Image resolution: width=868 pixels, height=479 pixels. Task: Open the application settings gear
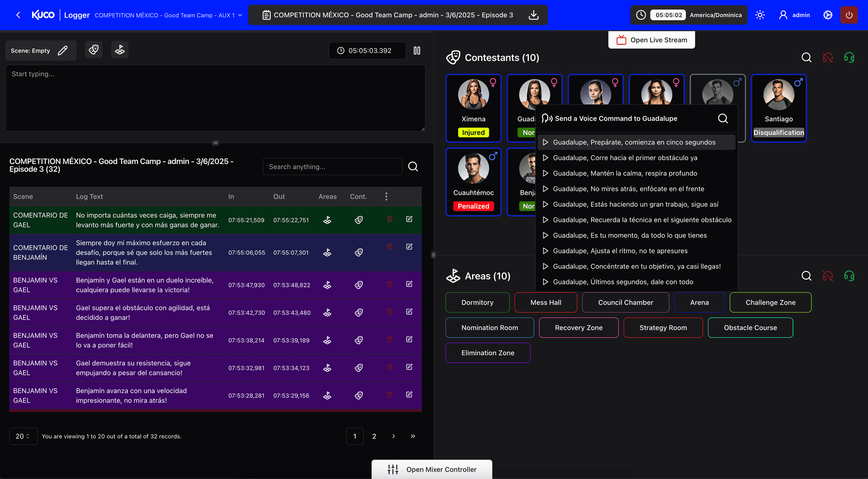tap(827, 15)
